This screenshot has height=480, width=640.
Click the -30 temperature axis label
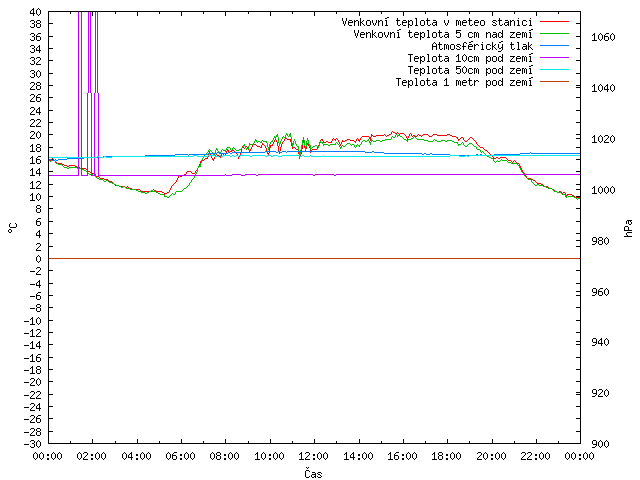[x=33, y=444]
